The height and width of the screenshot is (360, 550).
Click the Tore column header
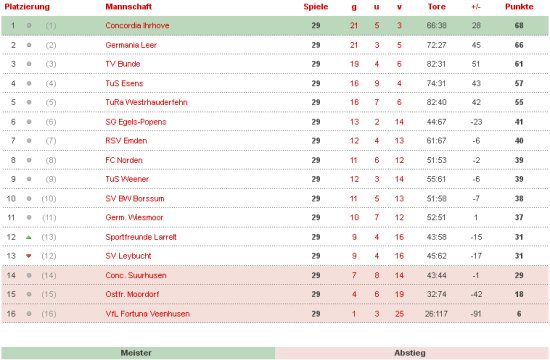pos(437,7)
